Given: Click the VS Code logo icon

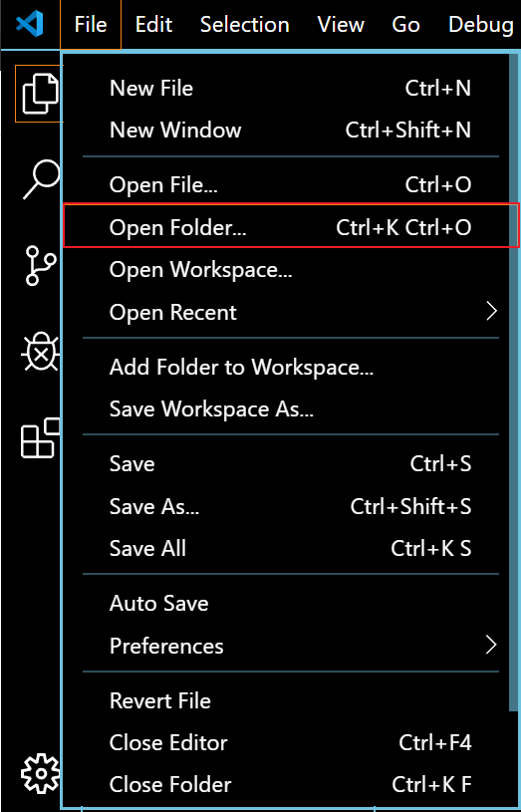Looking at the screenshot, I should (x=30, y=24).
